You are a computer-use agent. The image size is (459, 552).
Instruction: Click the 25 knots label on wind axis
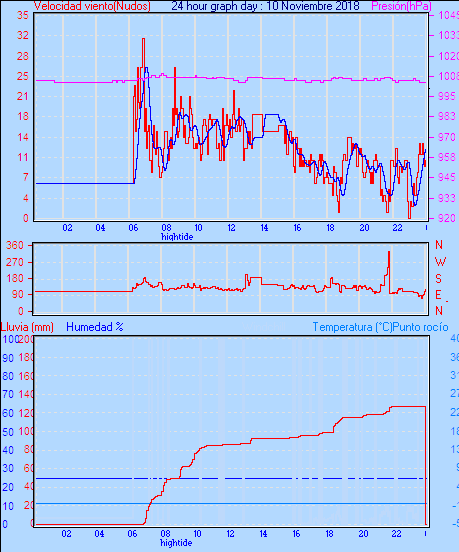click(23, 76)
